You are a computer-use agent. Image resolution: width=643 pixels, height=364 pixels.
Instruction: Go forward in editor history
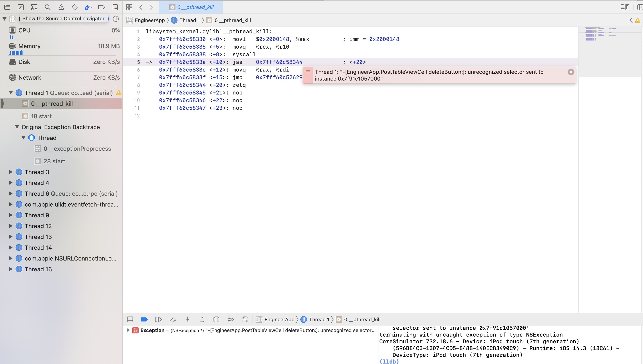click(x=151, y=7)
